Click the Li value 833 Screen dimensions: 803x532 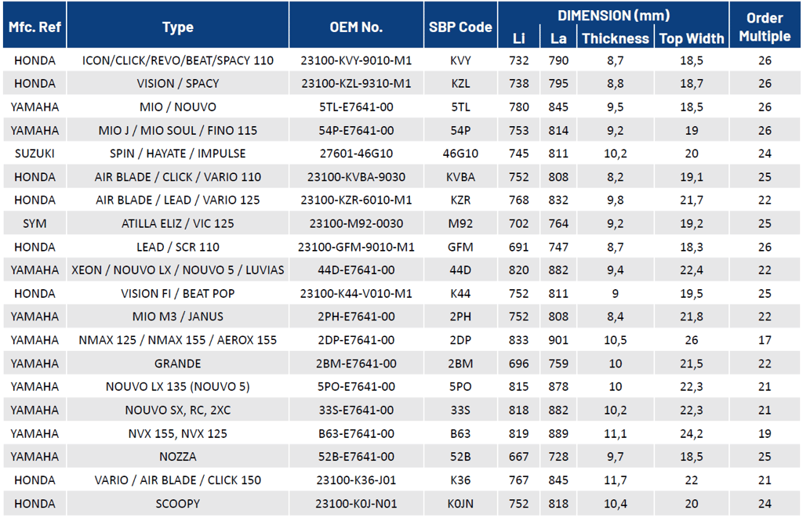pos(519,340)
